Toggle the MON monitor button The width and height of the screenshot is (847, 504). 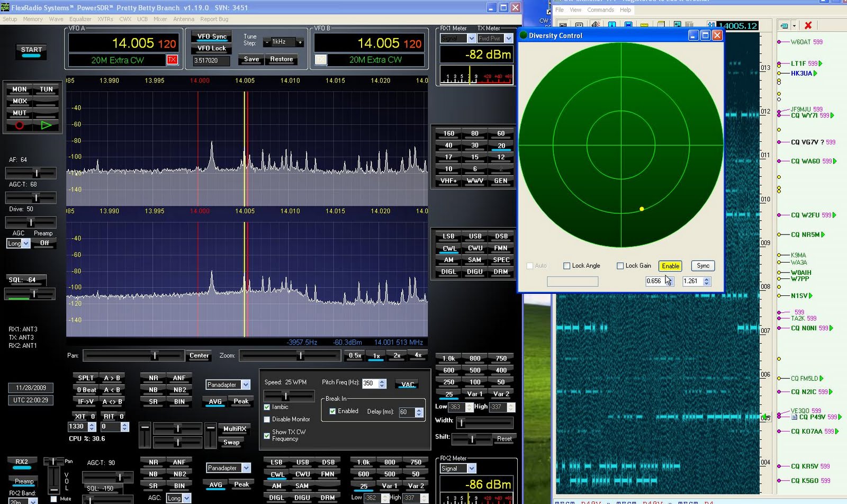pos(20,89)
